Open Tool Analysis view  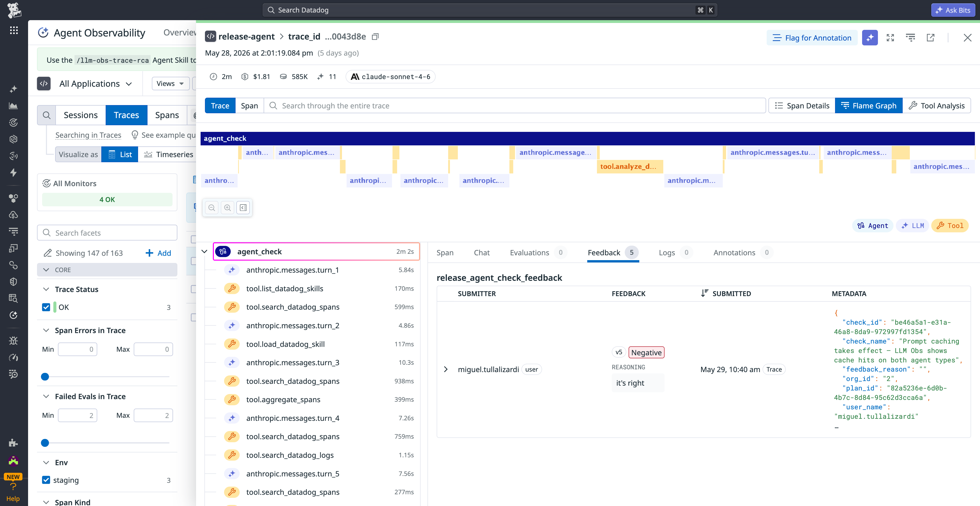[x=937, y=106]
